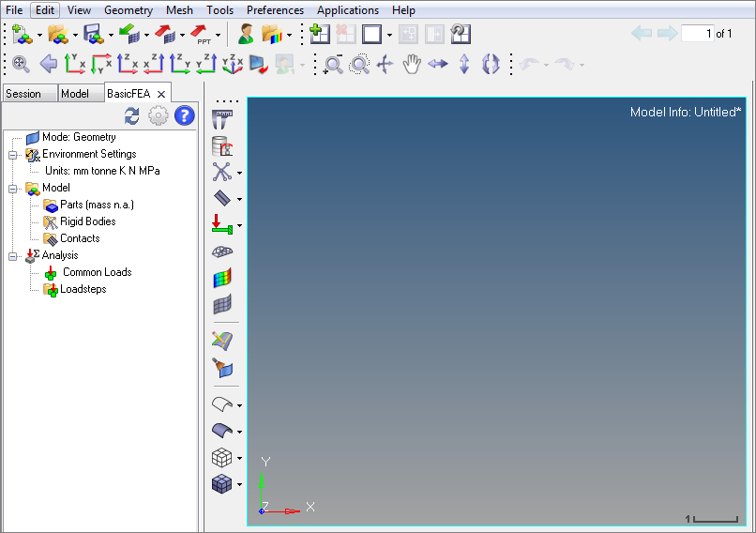Switch to the Session tab
The height and width of the screenshot is (533, 756).
click(24, 94)
